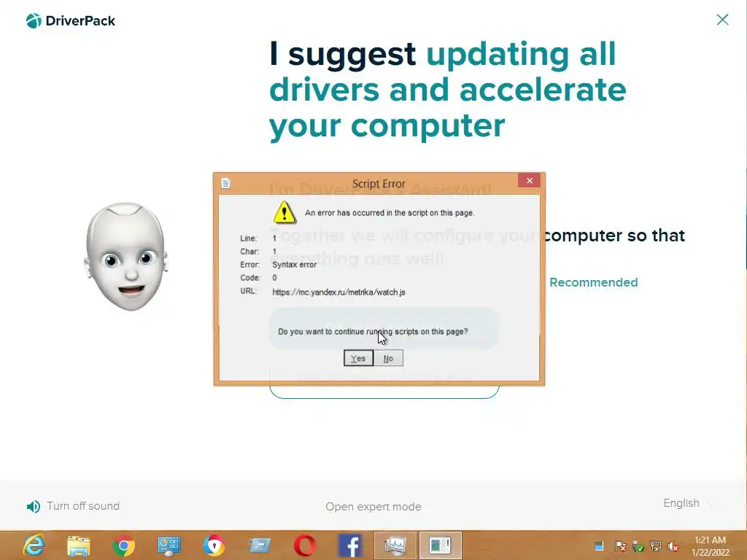The width and height of the screenshot is (747, 560).
Task: Switch to the active DriverPack taskbar window
Action: pyautogui.click(x=440, y=545)
